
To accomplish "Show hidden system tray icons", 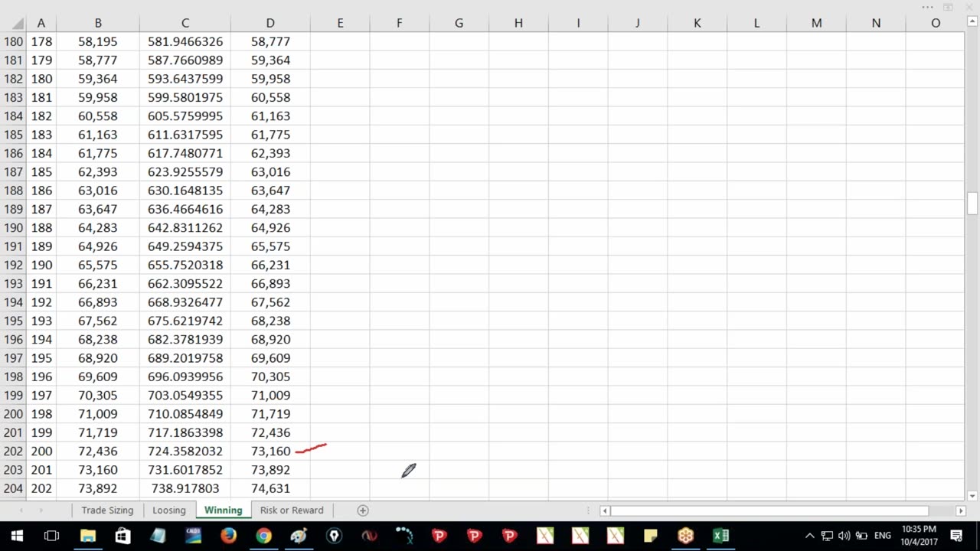I will 809,536.
